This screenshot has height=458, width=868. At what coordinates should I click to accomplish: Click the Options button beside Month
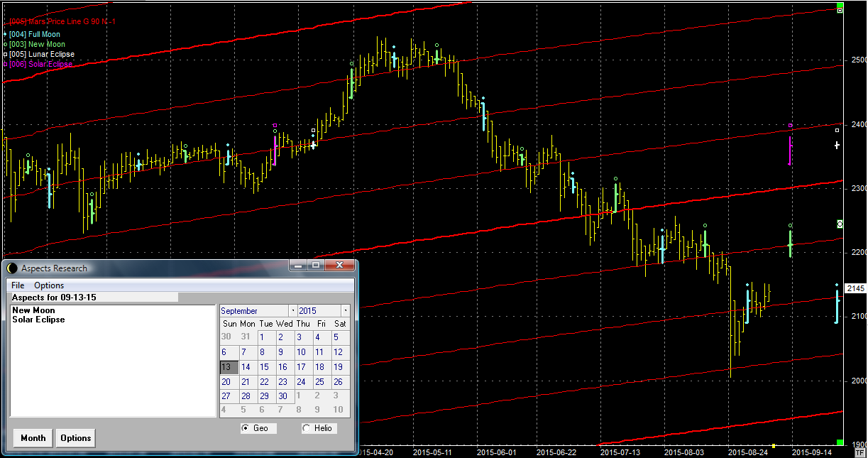point(75,438)
